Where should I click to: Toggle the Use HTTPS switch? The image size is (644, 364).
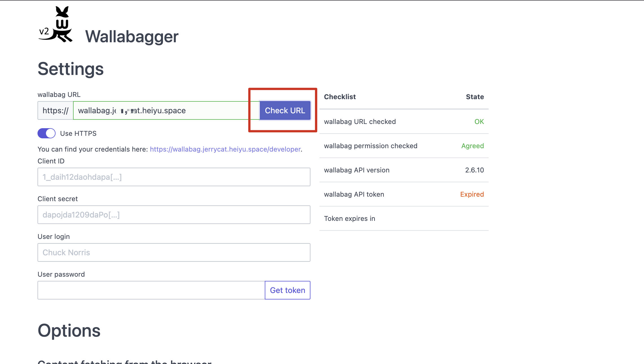pyautogui.click(x=47, y=133)
